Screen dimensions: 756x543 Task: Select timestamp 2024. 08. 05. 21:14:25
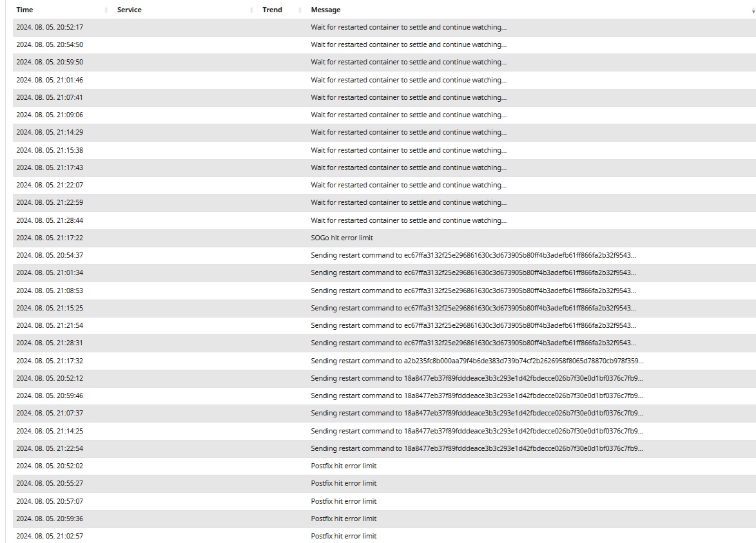pyautogui.click(x=50, y=431)
